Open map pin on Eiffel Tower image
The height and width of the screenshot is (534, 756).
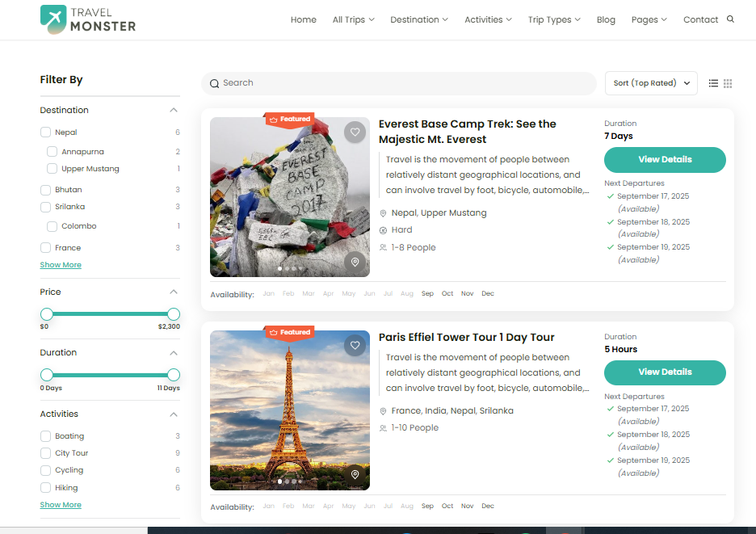pyautogui.click(x=355, y=474)
